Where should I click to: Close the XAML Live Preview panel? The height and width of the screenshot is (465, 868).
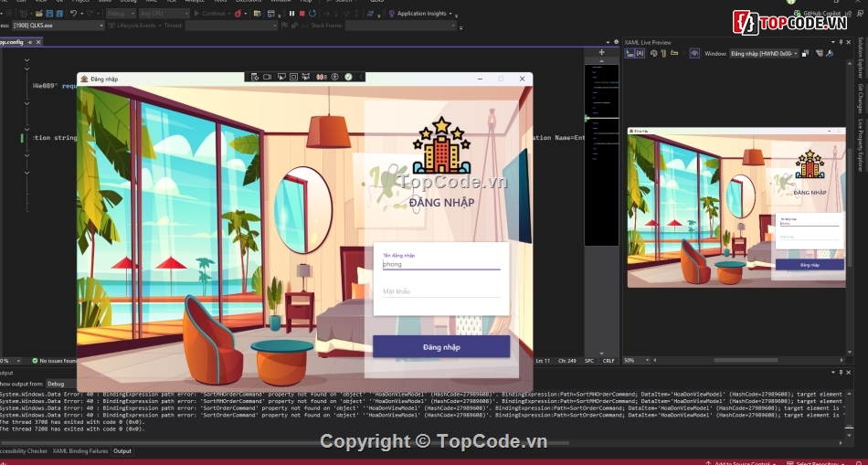(x=849, y=42)
